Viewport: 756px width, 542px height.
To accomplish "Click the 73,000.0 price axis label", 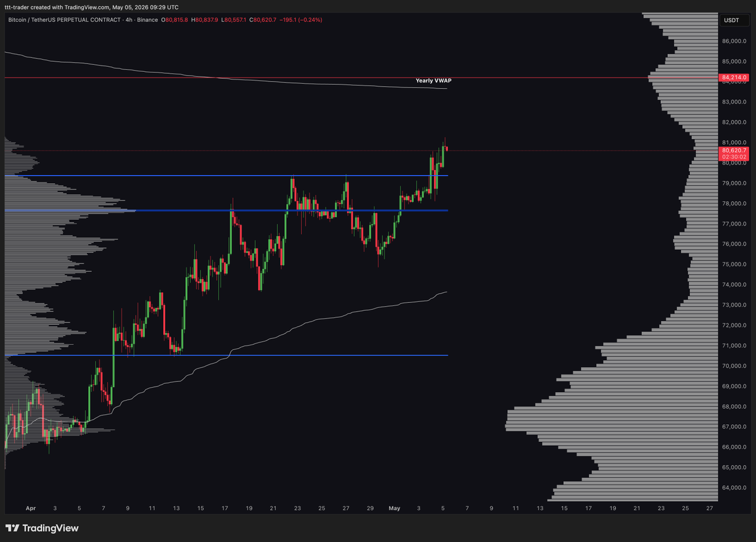I will [735, 305].
